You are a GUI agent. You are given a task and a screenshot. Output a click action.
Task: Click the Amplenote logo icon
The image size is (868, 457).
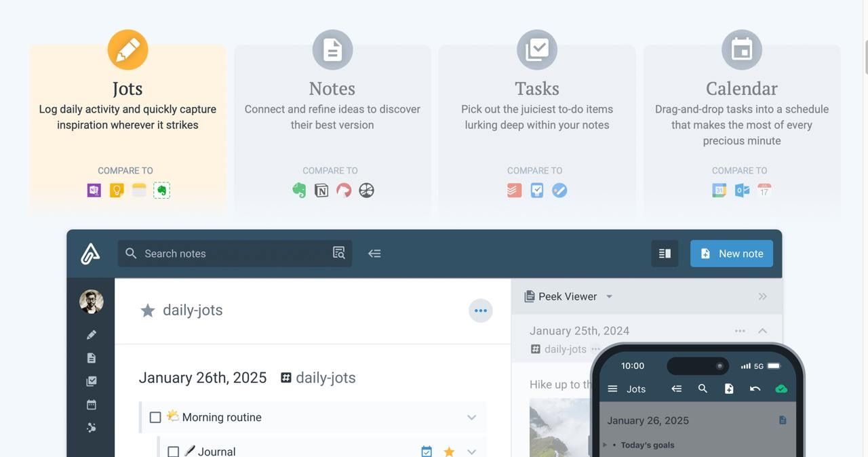(x=90, y=254)
